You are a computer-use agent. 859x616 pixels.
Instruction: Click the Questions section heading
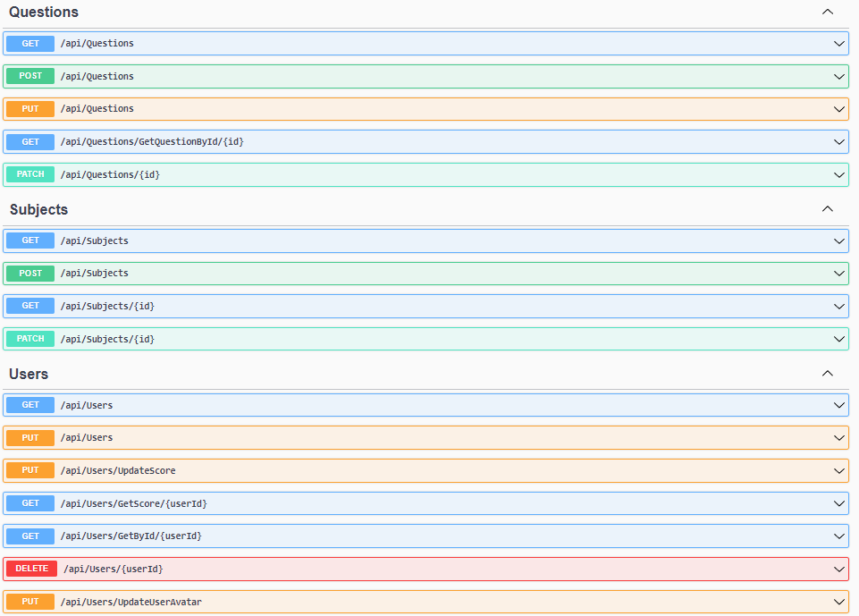coord(44,12)
